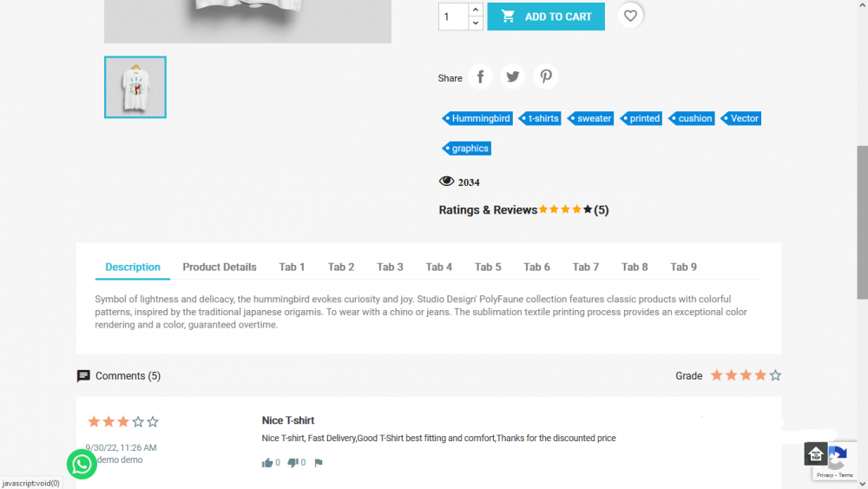
Task: Click the scrollbar down arrow
Action: point(863,484)
